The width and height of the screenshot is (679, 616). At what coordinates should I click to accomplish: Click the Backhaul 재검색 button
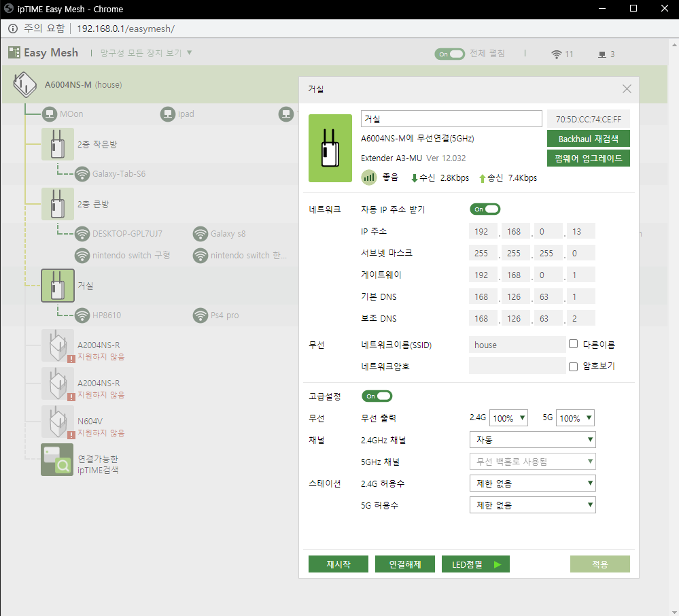[589, 139]
